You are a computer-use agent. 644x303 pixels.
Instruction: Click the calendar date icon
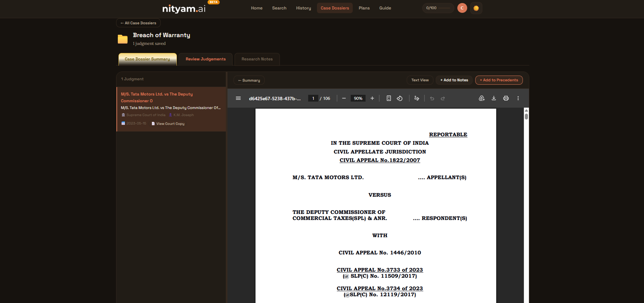123,123
